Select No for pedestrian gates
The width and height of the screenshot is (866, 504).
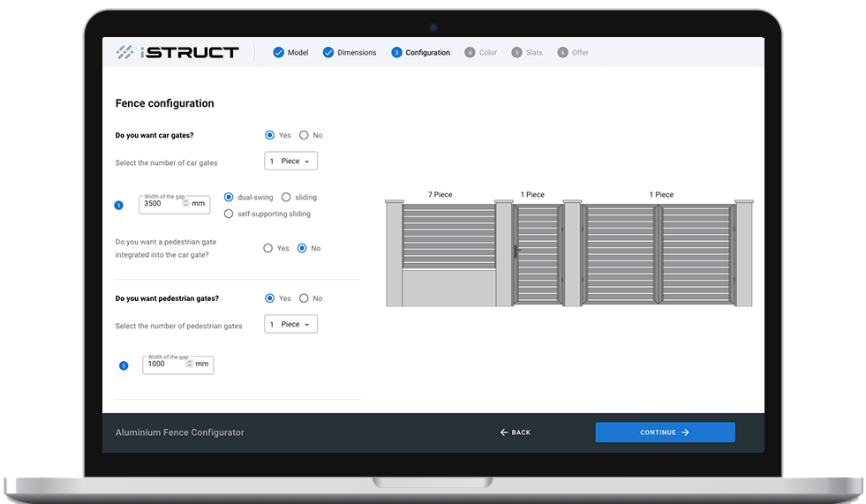[304, 298]
